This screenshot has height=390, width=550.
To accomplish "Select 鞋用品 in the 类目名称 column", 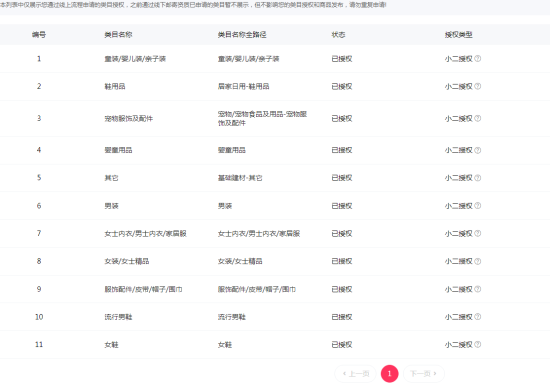I will (115, 86).
